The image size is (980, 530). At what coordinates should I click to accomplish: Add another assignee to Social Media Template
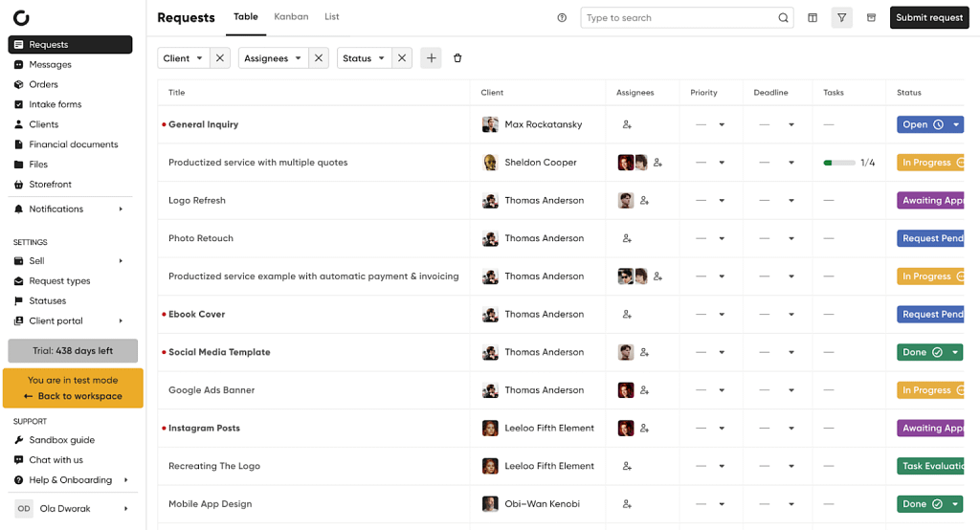coord(644,352)
